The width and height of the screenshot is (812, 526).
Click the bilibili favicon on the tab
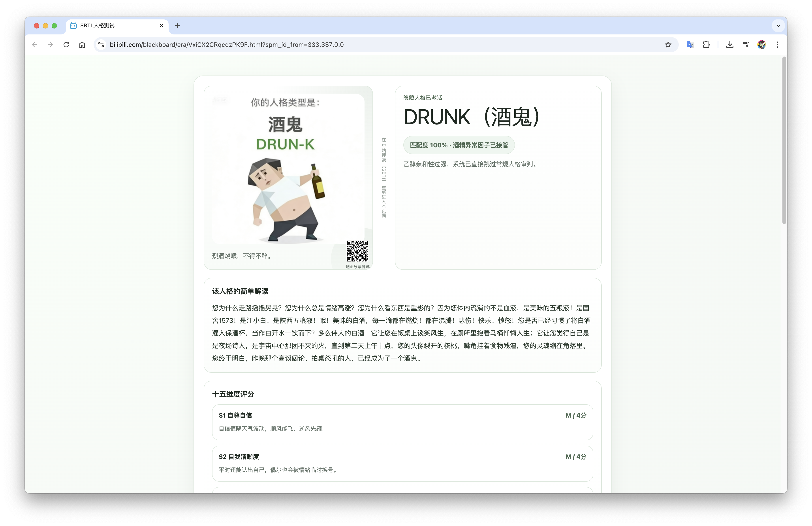pos(73,26)
